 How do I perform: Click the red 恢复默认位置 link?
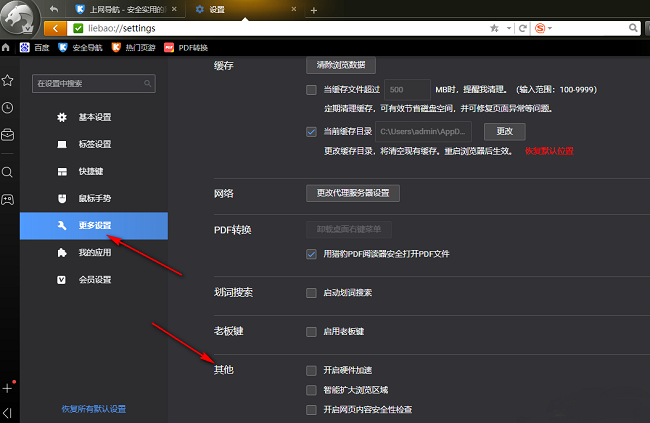pyautogui.click(x=549, y=151)
